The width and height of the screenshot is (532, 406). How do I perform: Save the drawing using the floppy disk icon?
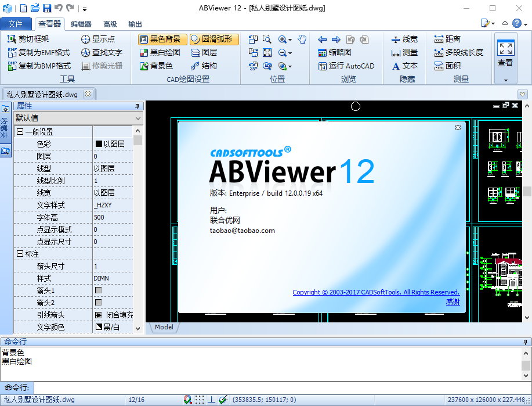pos(47,8)
